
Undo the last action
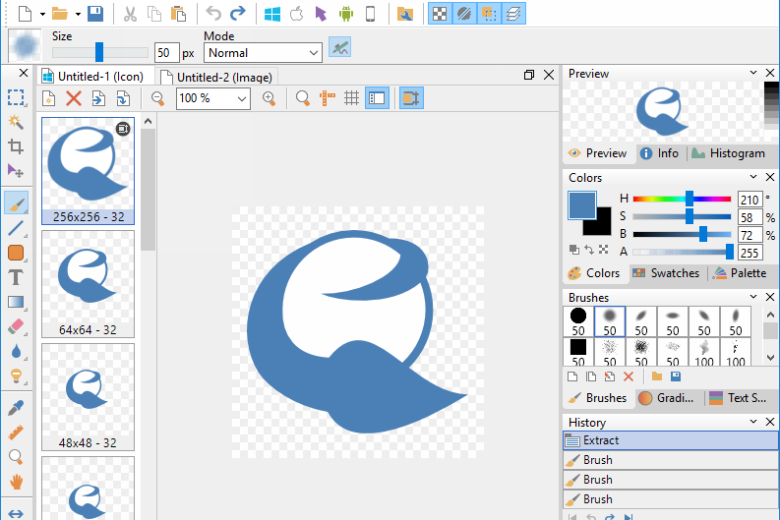coord(213,13)
